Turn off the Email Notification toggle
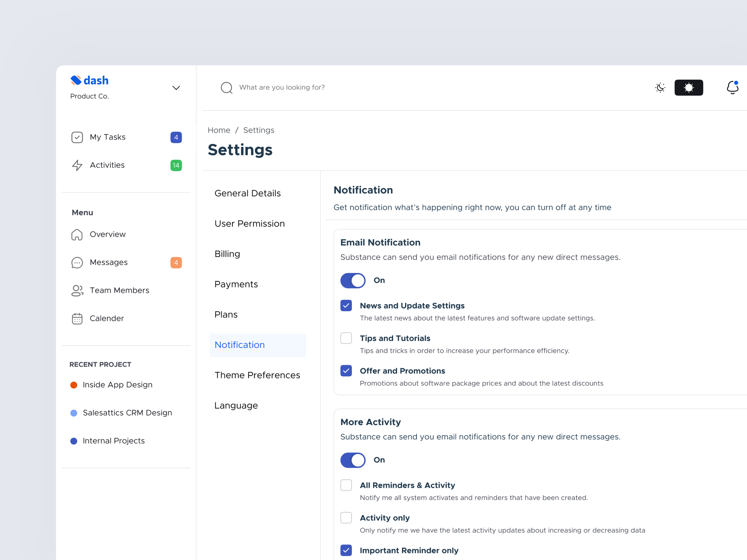Viewport: 747px width, 560px height. coord(353,280)
